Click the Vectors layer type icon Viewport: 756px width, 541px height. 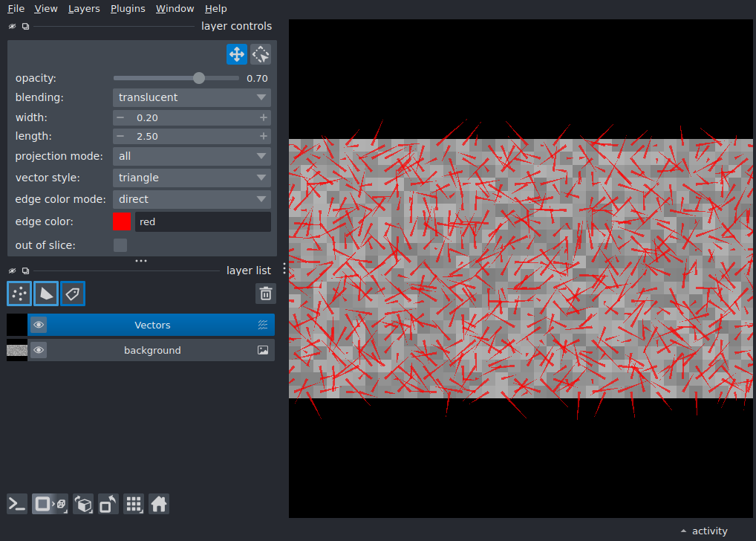pyautogui.click(x=263, y=325)
